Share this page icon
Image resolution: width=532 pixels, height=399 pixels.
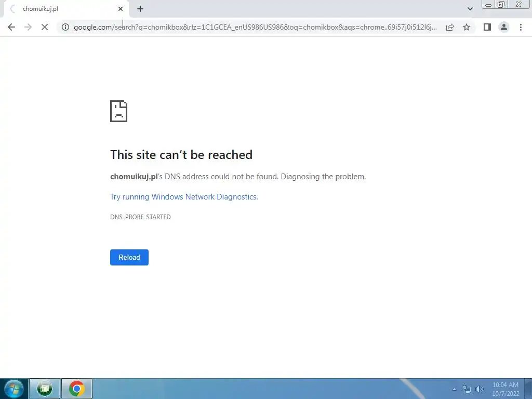pos(450,27)
